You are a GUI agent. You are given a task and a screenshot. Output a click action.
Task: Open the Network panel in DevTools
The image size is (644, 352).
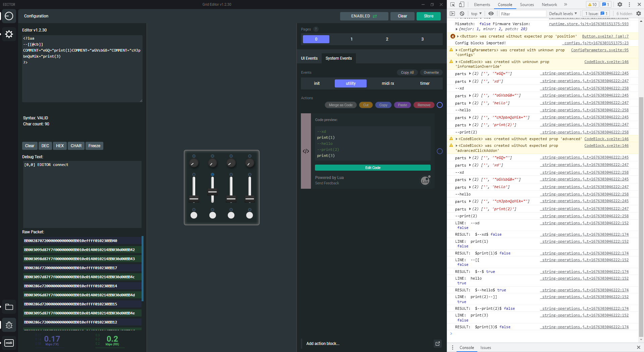click(549, 5)
